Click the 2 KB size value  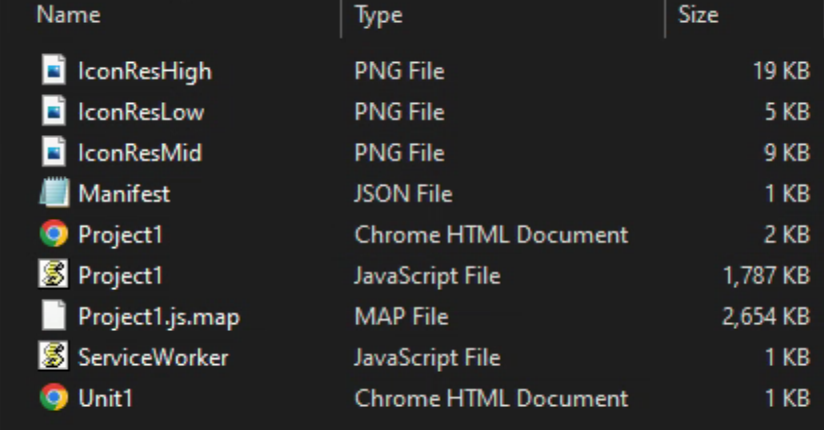(x=787, y=234)
